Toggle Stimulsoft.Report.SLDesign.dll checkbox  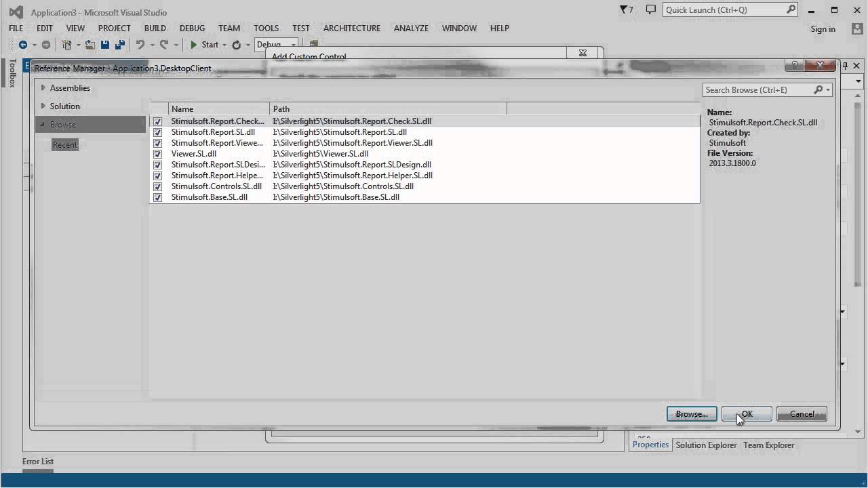(158, 165)
